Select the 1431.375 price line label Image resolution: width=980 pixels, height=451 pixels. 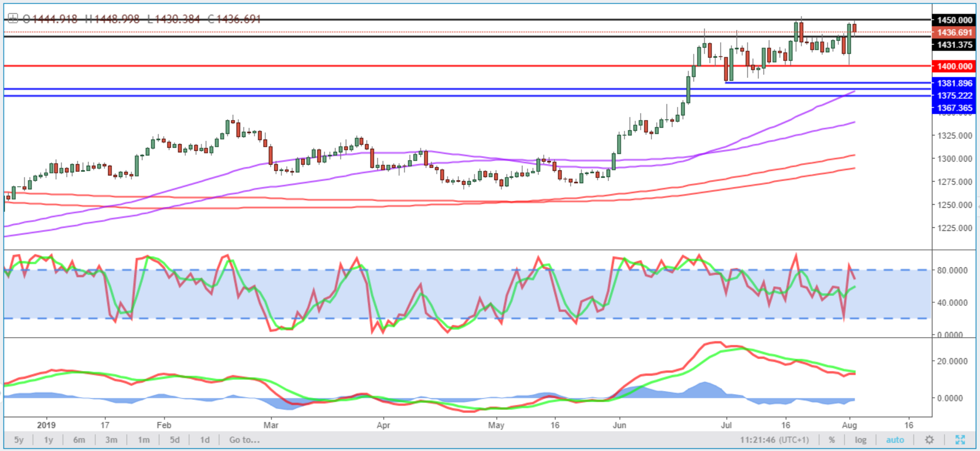click(954, 45)
